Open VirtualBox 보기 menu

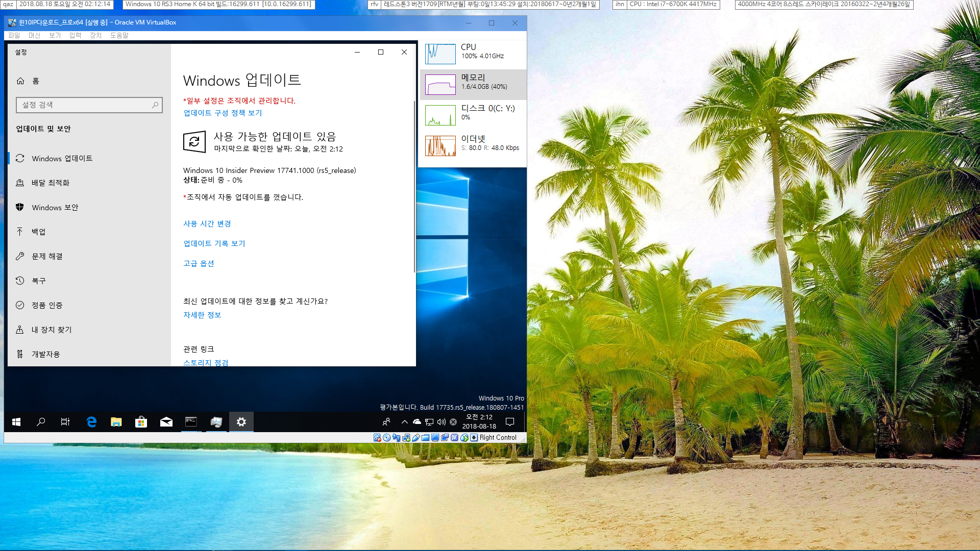(55, 35)
